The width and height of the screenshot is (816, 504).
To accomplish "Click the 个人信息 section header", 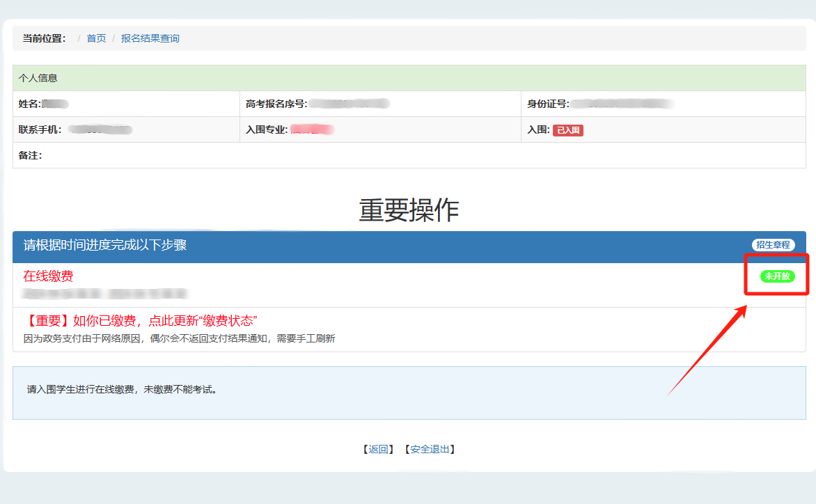I will coord(38,78).
